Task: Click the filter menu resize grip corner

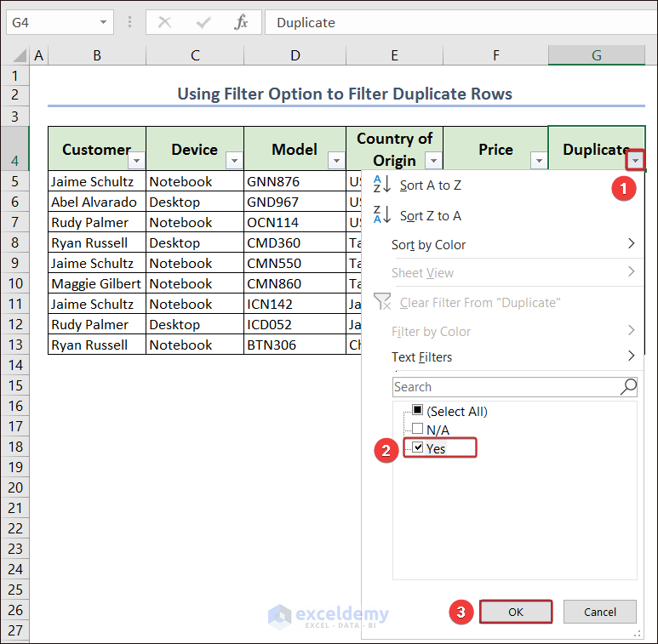Action: [638, 633]
